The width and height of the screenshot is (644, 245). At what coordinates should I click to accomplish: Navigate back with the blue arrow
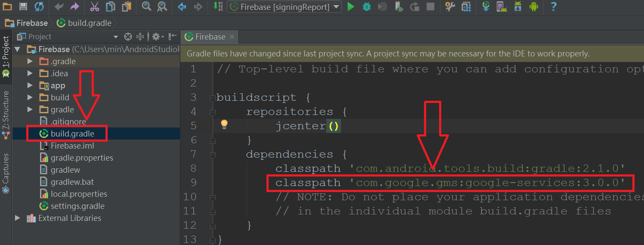182,6
